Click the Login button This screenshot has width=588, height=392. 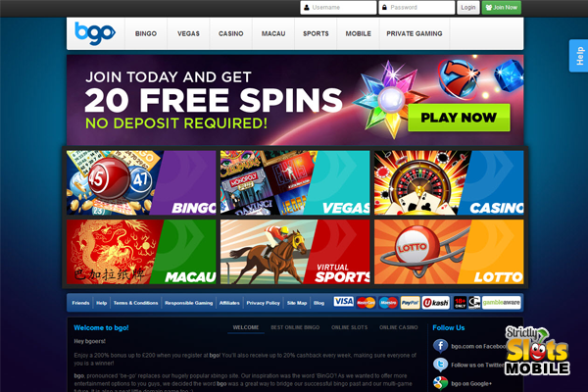click(468, 8)
